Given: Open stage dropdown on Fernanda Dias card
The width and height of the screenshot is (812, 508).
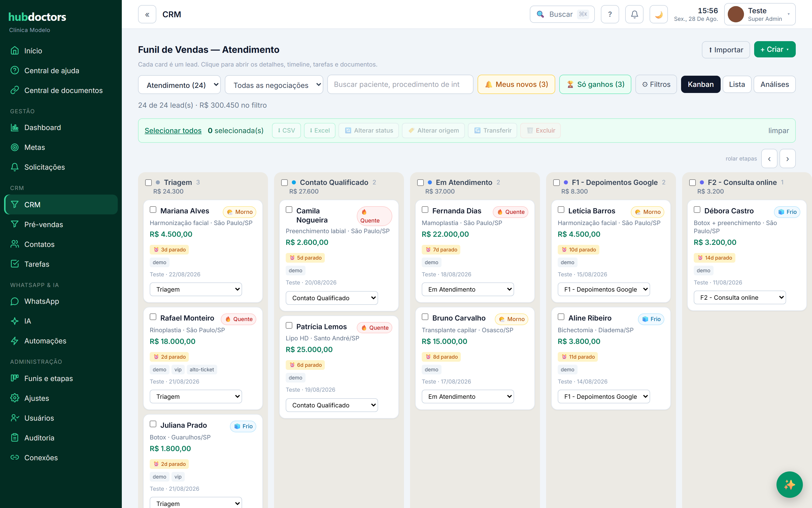Looking at the screenshot, I should [x=468, y=289].
